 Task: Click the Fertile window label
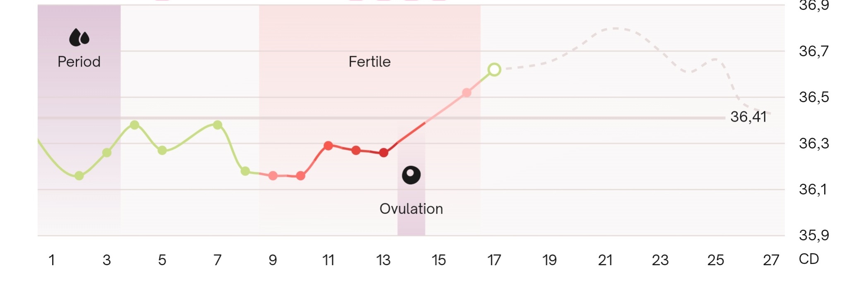pos(369,62)
